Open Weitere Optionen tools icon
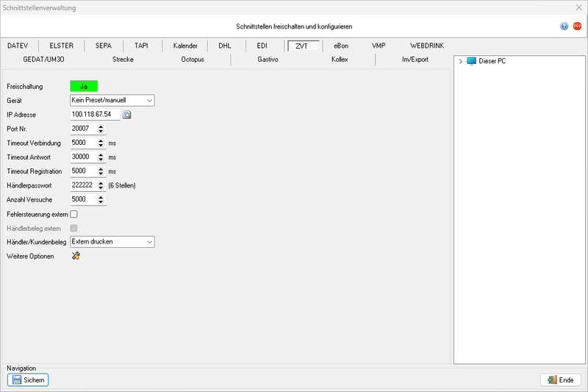588x392 pixels. [75, 255]
